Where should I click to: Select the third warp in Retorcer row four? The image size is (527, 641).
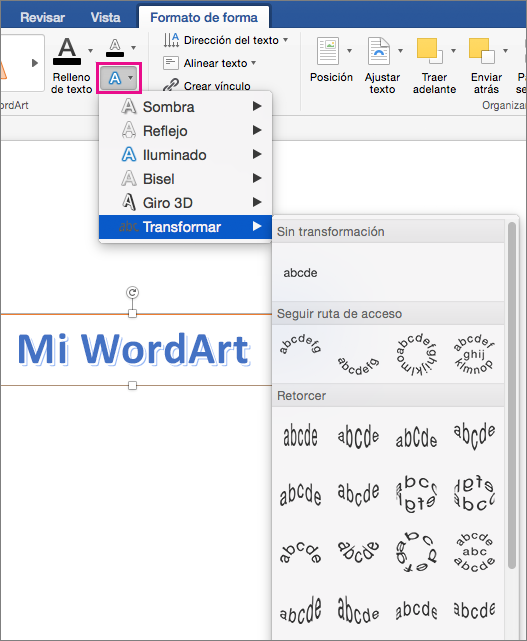tap(416, 610)
